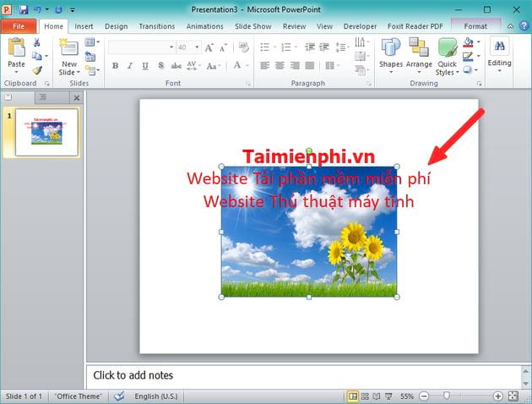
Task: Cut selection with the scissors icon
Action: click(36, 42)
